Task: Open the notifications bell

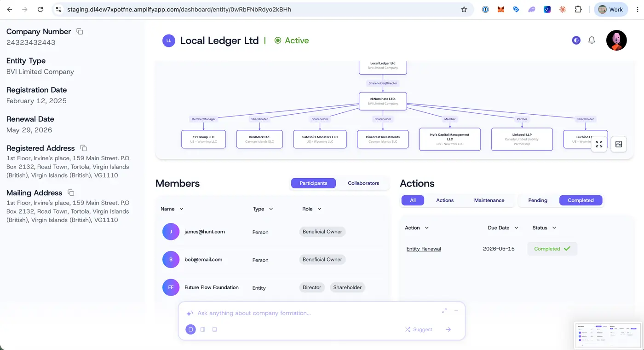Action: (x=592, y=41)
